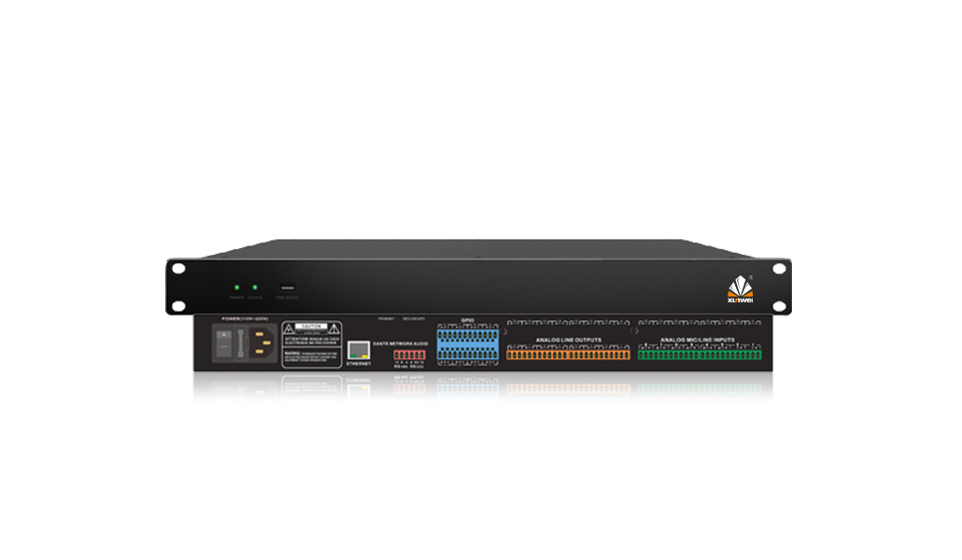Click the Xunwei logo on front panel
The width and height of the screenshot is (962, 560).
(x=742, y=288)
